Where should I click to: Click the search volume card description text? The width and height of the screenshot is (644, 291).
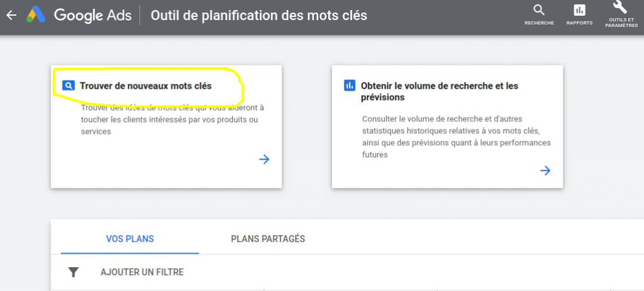point(456,136)
